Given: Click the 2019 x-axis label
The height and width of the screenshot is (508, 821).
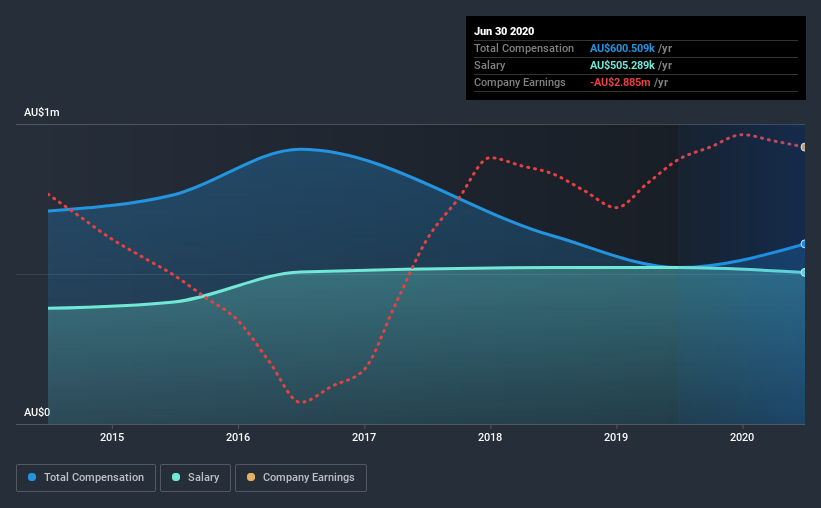Looking at the screenshot, I should [x=616, y=437].
